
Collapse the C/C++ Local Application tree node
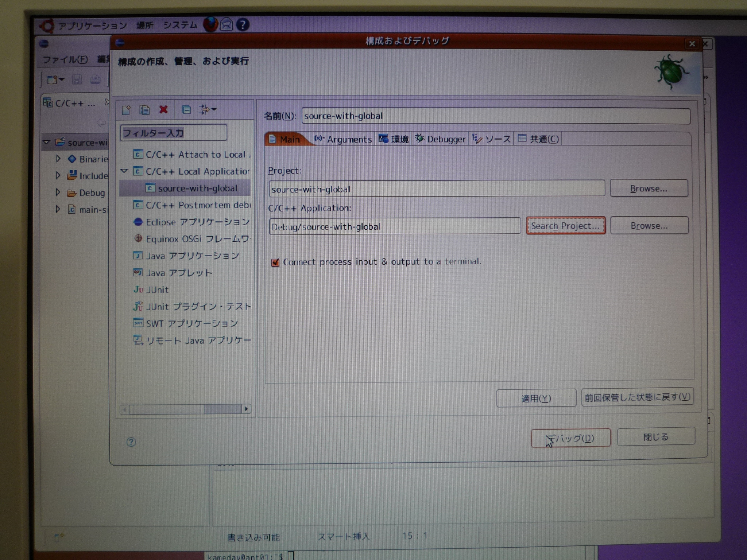point(124,171)
